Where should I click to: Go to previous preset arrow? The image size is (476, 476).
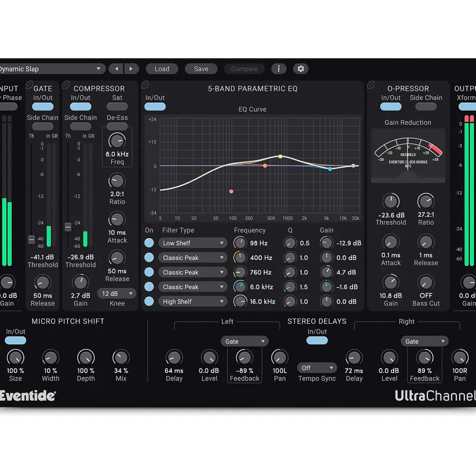tap(117, 69)
